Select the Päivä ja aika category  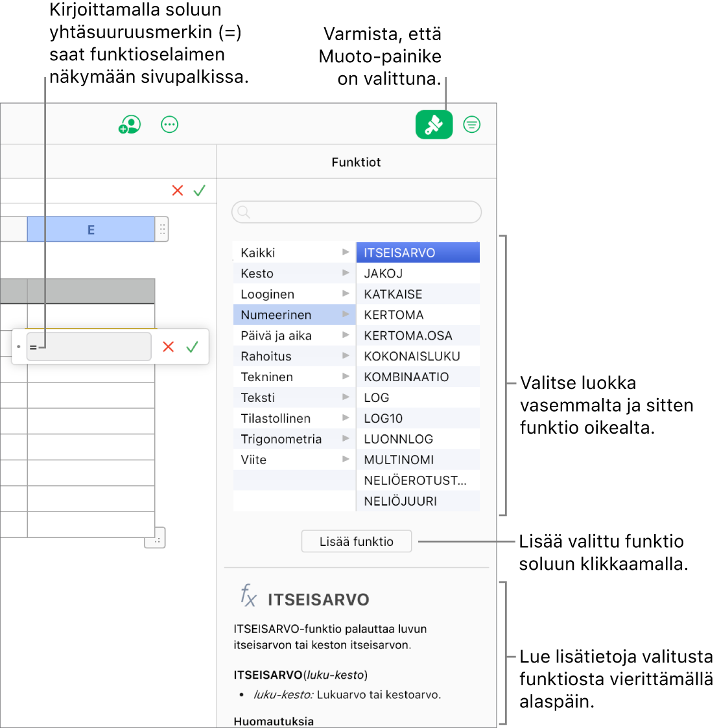[x=294, y=335]
